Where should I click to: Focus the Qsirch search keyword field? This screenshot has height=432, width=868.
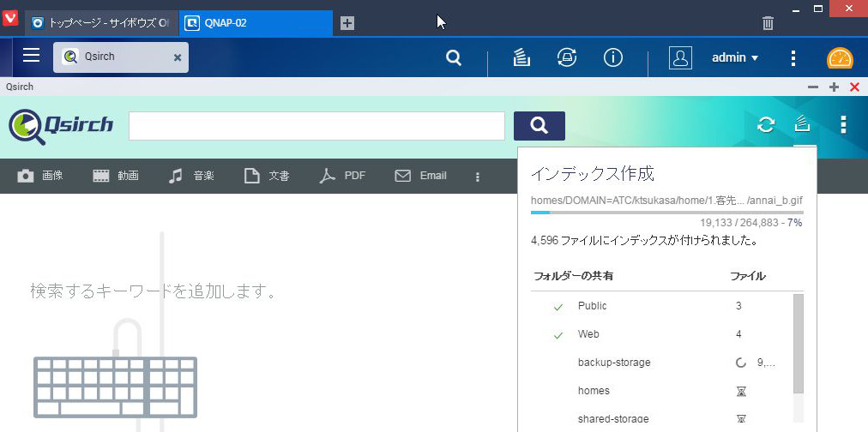(x=316, y=126)
